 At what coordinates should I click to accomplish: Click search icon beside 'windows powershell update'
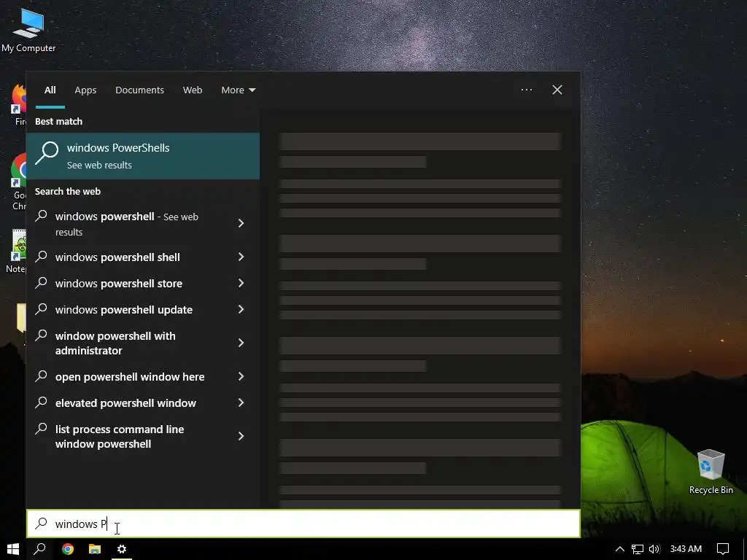pos(42,308)
